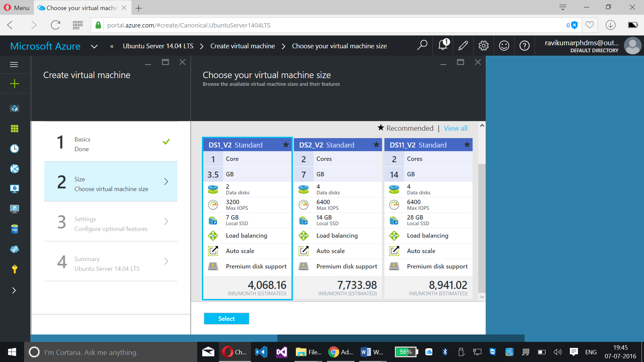This screenshot has height=362, width=644.
Task: Open Azure hamburger menu in sidebar
Action: click(x=14, y=65)
